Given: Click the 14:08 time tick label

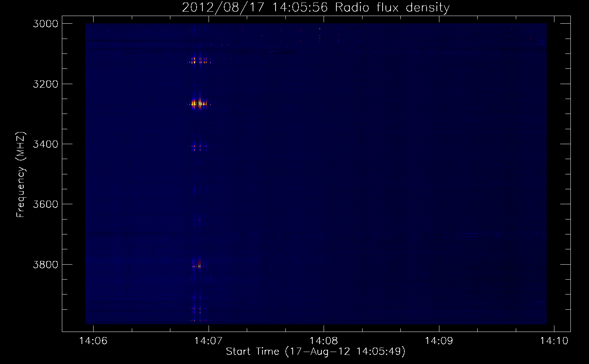Looking at the screenshot, I should (x=324, y=341).
